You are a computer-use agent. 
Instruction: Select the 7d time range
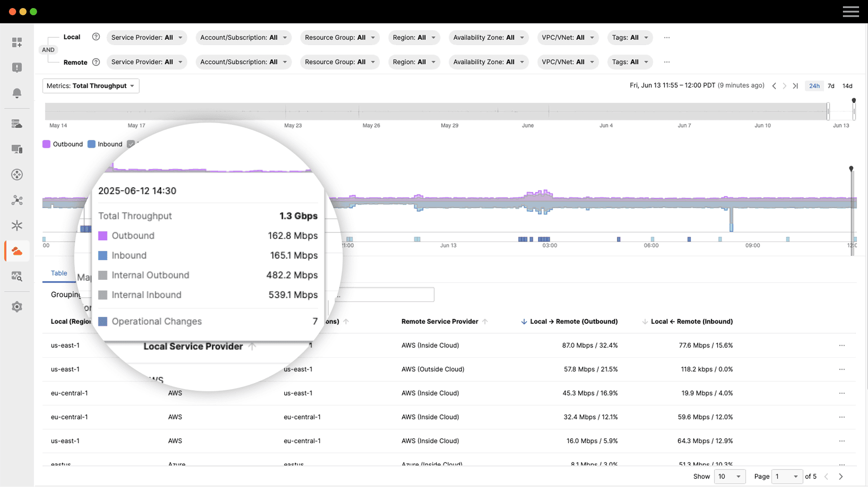pyautogui.click(x=831, y=86)
